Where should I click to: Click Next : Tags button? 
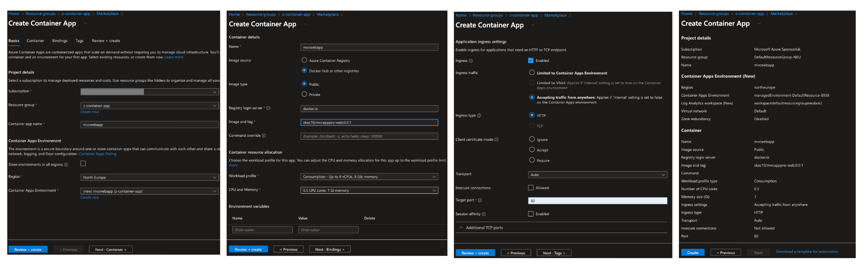(554, 253)
